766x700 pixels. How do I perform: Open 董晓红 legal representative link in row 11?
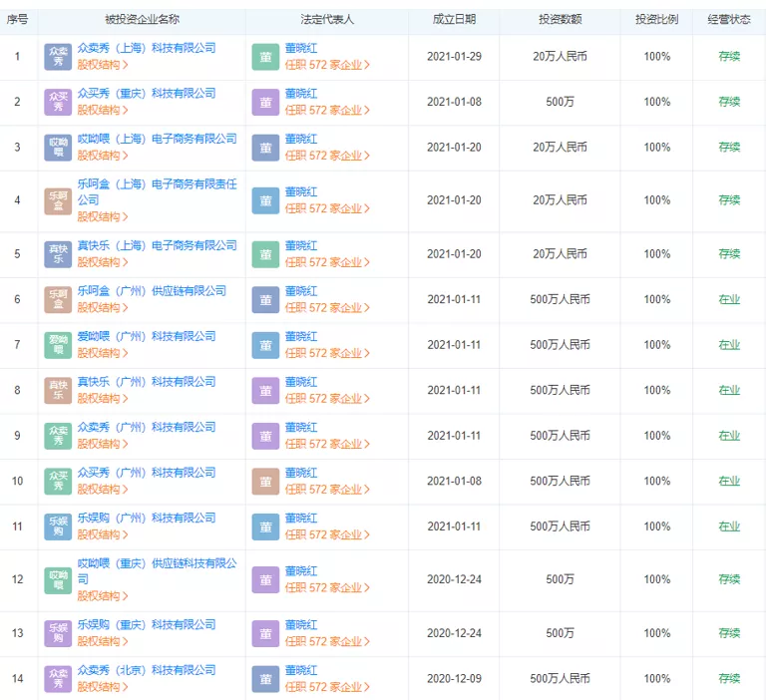click(301, 518)
